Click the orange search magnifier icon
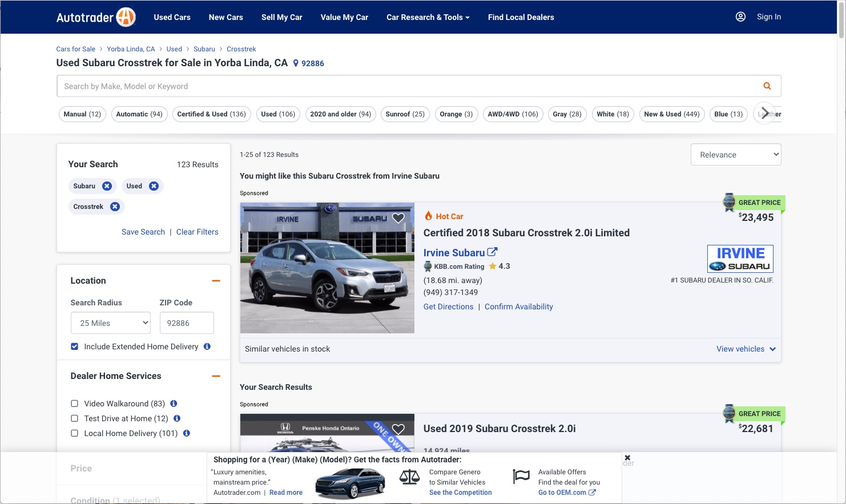Image resolution: width=846 pixels, height=504 pixels. (x=767, y=86)
